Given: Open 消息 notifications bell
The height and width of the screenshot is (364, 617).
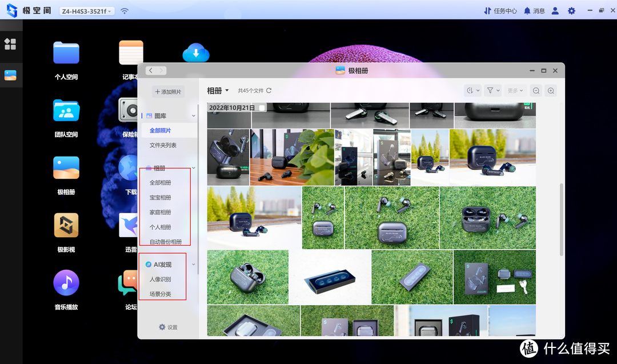Looking at the screenshot, I should 534,10.
